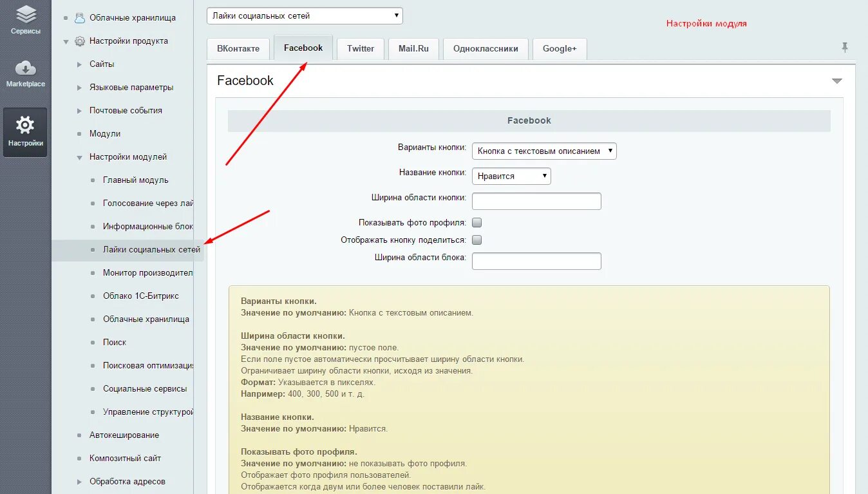Switch to the Twitter tab
Screen dimensions: 868x494
[x=361, y=49]
